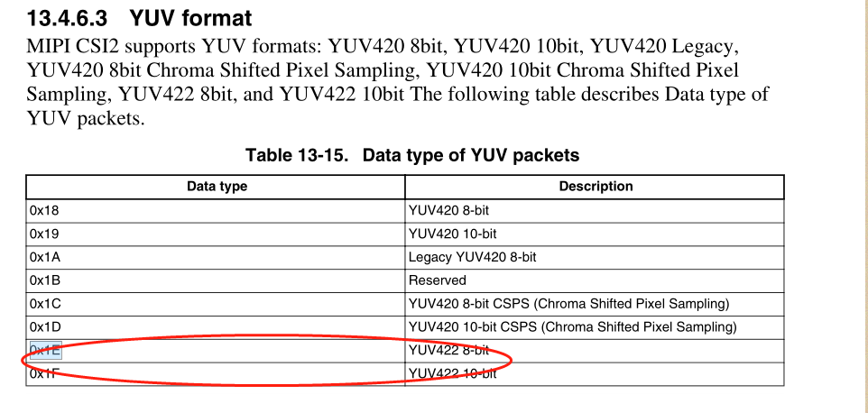Click the "Description" column header

click(596, 187)
